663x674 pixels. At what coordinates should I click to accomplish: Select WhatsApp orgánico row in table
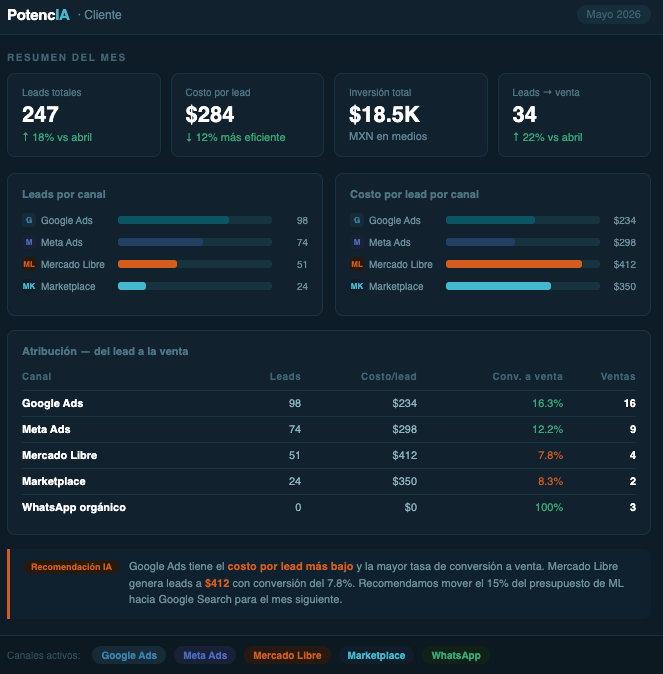point(329,507)
